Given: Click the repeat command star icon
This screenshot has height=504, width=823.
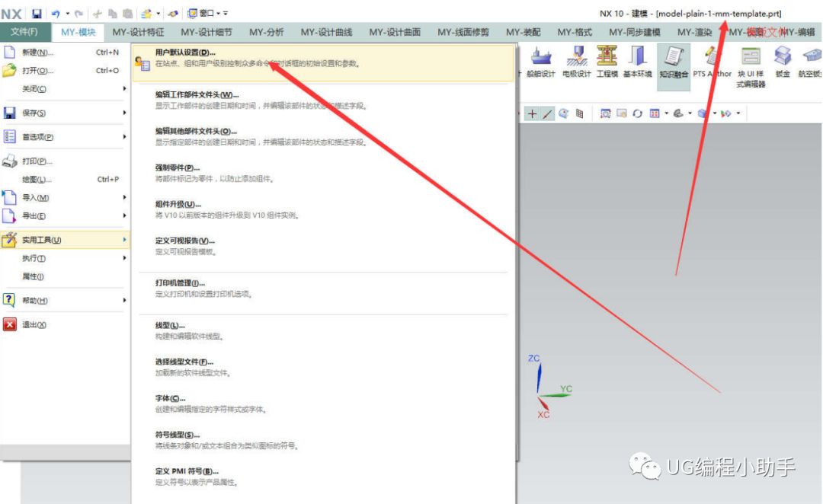Looking at the screenshot, I should pyautogui.click(x=146, y=13).
